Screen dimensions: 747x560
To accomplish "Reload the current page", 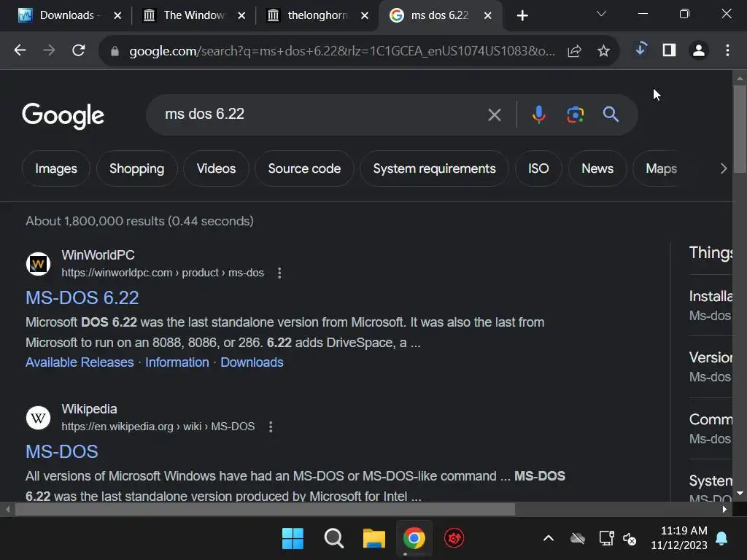I will coord(79,50).
